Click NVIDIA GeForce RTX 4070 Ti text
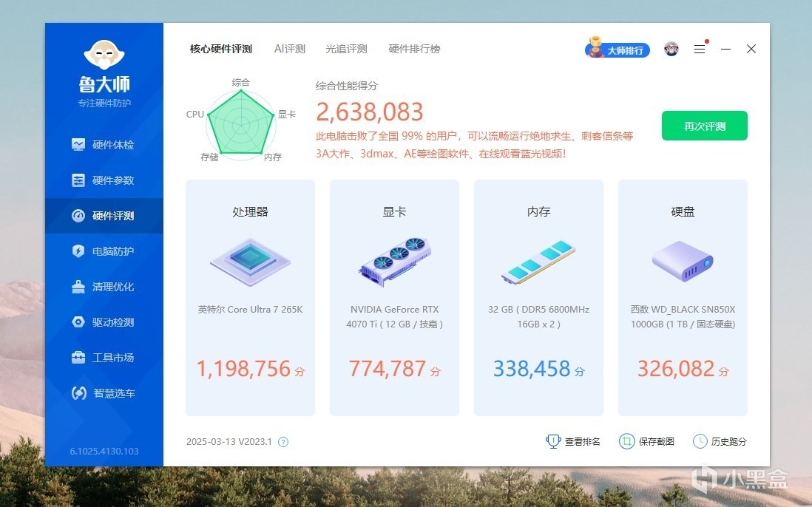This screenshot has height=507, width=812. click(x=395, y=316)
